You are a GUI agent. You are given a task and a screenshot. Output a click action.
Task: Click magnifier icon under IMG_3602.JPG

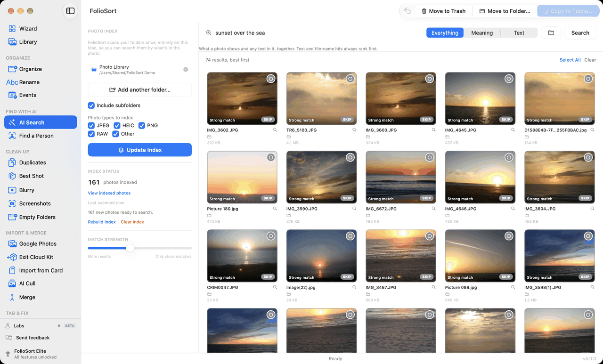point(275,130)
